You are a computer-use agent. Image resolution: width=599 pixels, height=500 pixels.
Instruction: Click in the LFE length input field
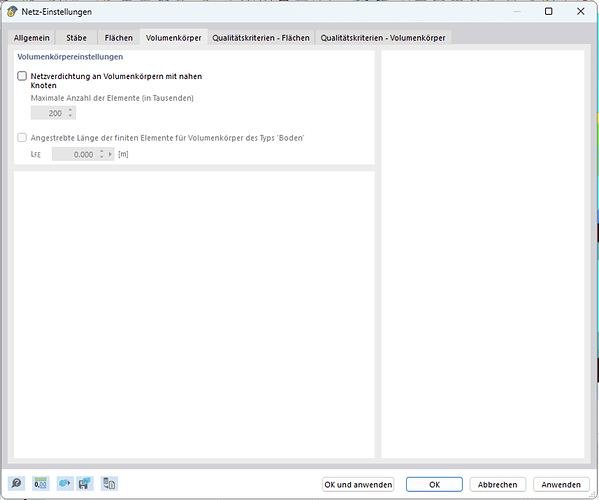[x=75, y=154]
